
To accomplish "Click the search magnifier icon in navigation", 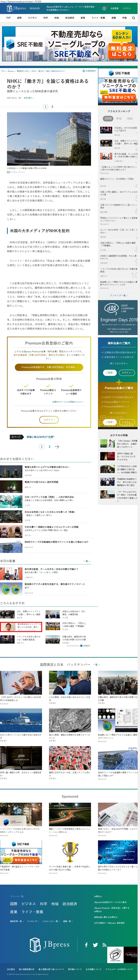I will (134, 18).
